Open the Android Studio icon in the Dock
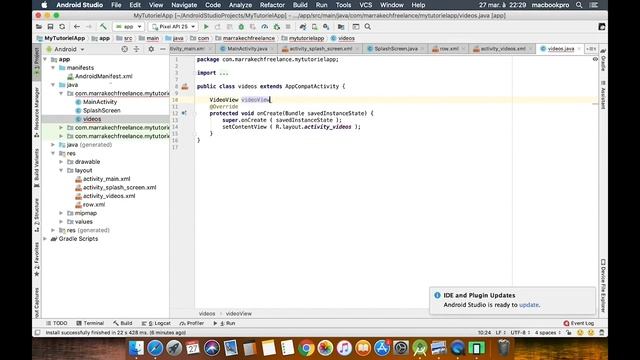Screen dimensions: 640x360 [x=420, y=348]
